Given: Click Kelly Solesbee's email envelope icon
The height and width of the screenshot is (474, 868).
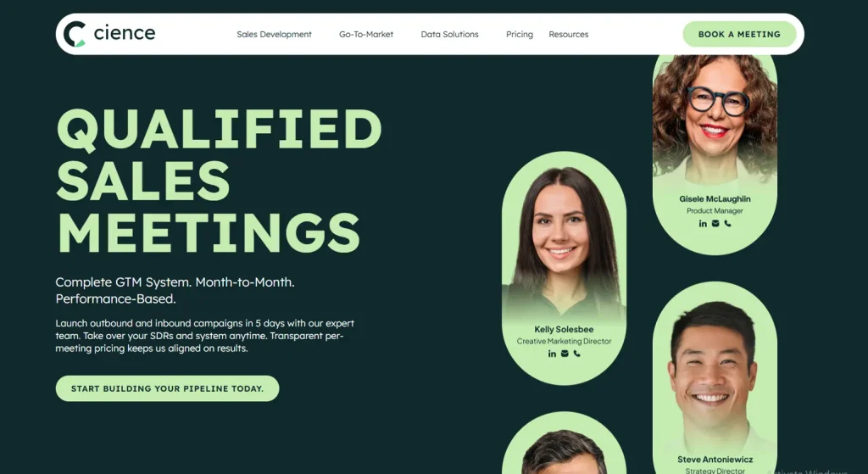Looking at the screenshot, I should [x=565, y=354].
